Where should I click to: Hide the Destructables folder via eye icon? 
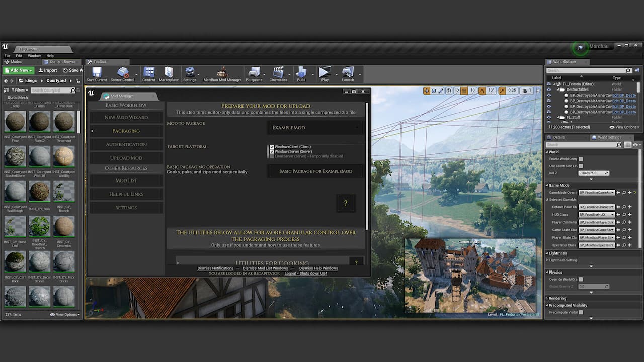(x=549, y=89)
